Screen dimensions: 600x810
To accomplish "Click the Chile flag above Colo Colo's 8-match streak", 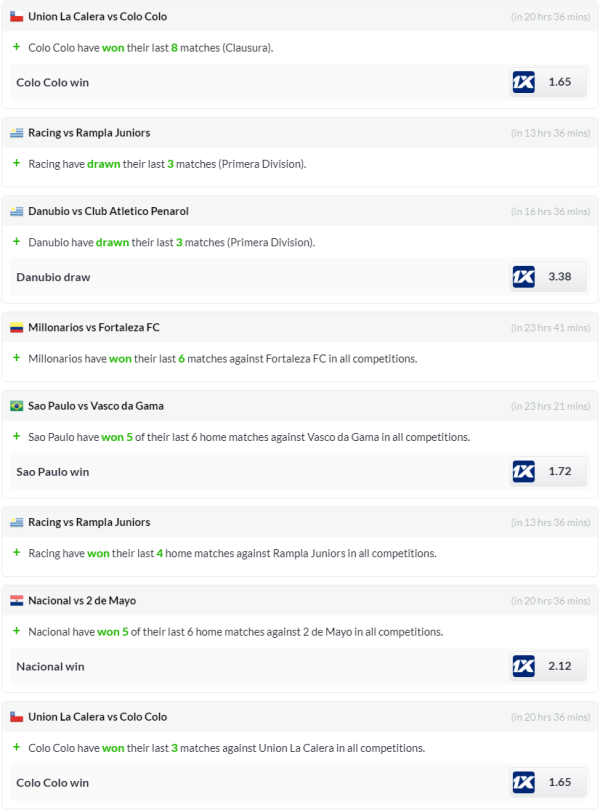I will pyautogui.click(x=17, y=17).
